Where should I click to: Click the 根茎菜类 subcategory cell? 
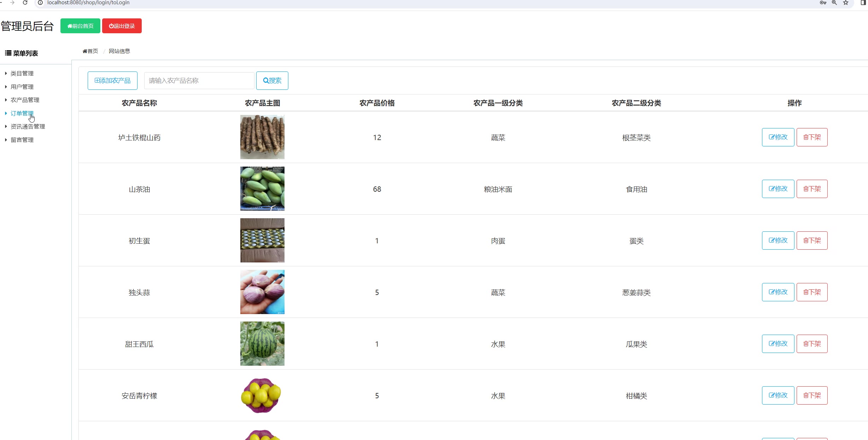637,138
